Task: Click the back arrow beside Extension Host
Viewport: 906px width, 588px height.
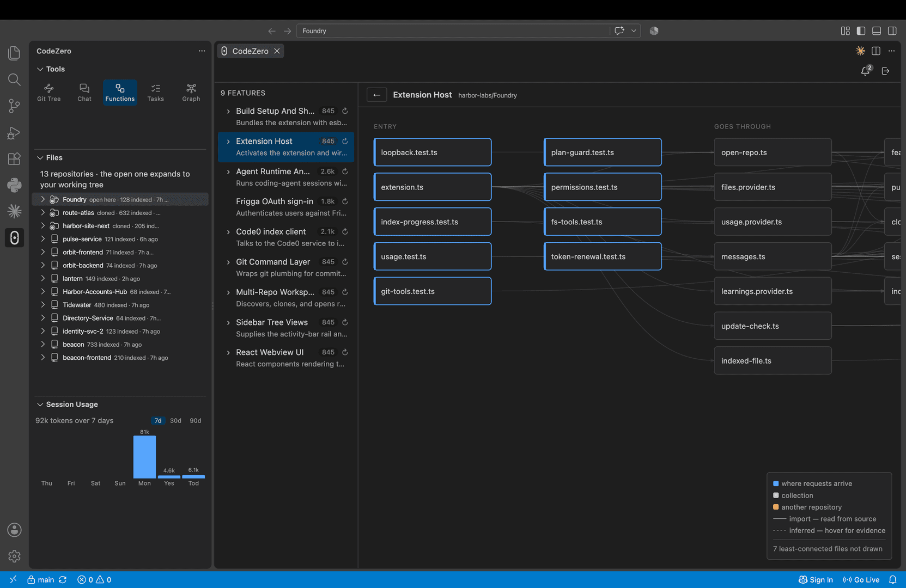Action: click(x=376, y=95)
